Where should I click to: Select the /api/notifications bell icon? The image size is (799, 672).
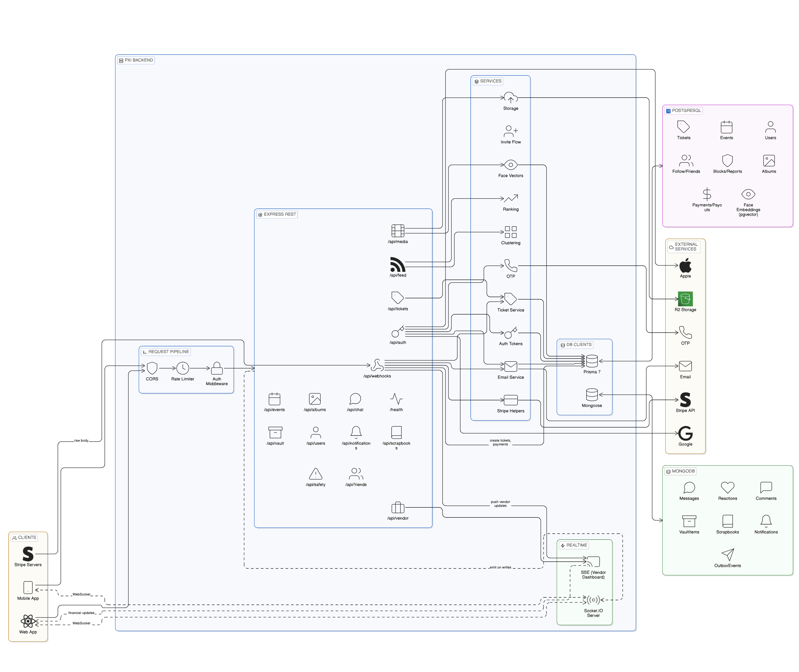point(356,432)
